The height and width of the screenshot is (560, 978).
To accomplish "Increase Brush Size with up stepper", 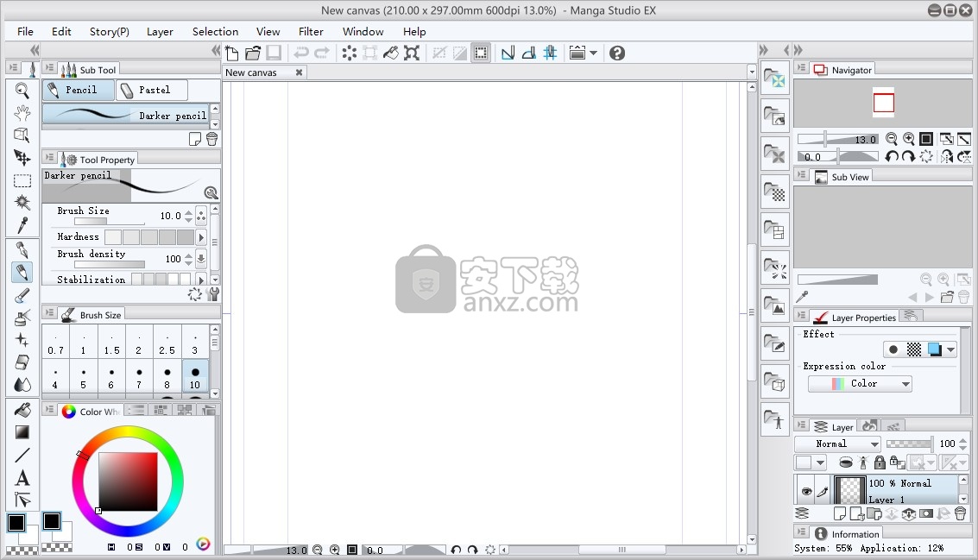I will [188, 212].
